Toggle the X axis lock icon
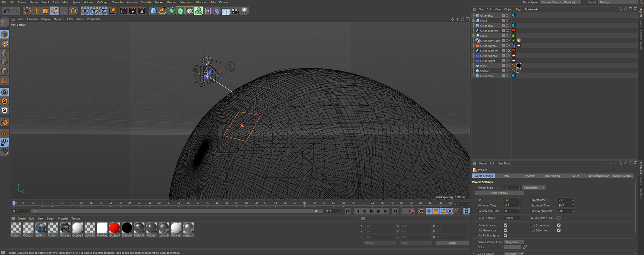644x255 pixels. 85,11
